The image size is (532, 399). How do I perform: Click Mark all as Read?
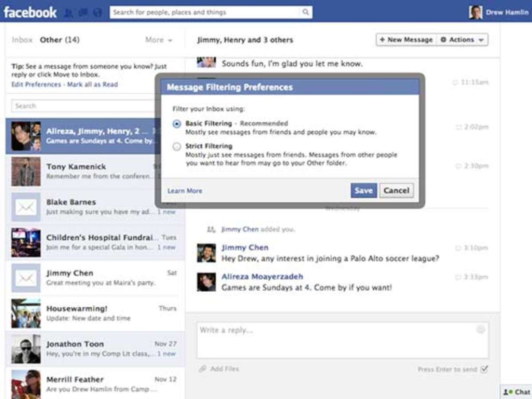tap(93, 84)
